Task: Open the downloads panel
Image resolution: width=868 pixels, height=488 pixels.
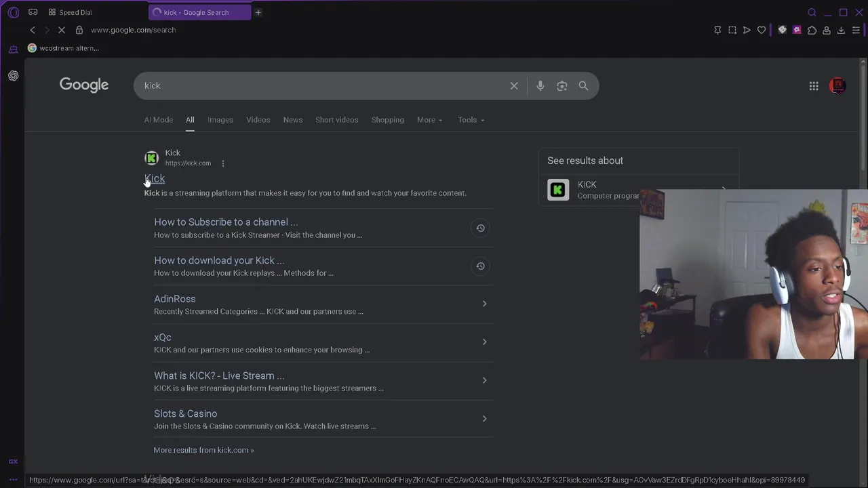Action: pos(841,30)
